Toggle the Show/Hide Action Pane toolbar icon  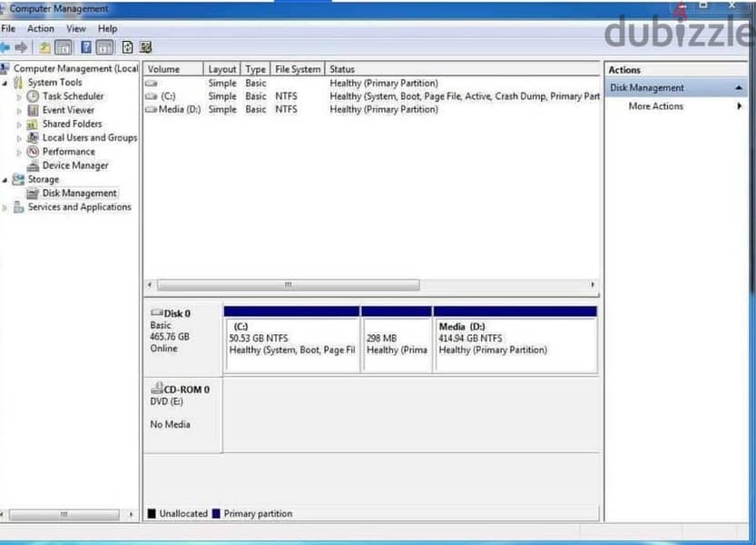tap(104, 47)
